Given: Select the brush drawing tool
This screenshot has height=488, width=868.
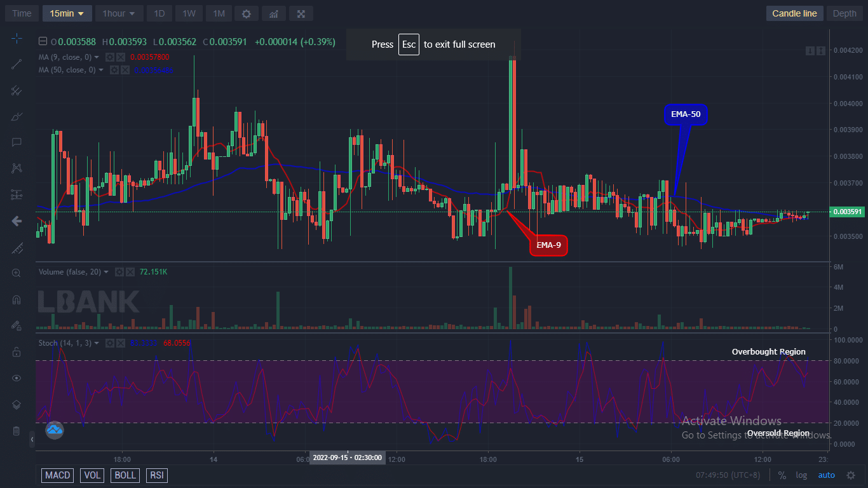Looking at the screenshot, I should (17, 116).
